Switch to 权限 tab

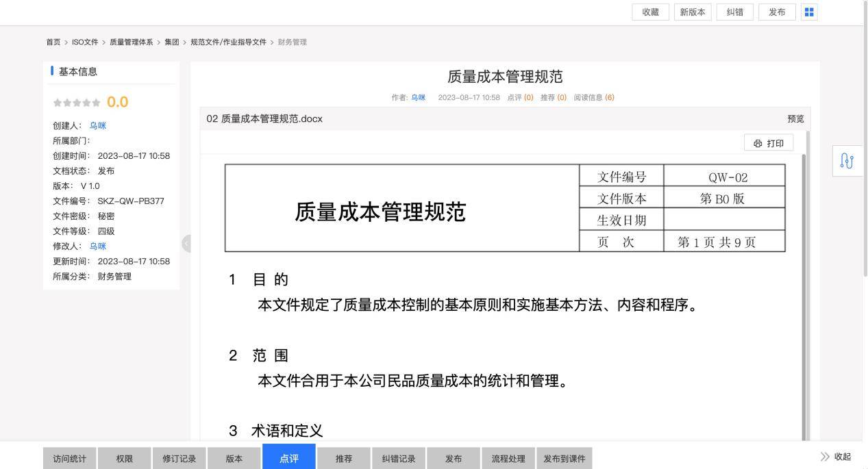point(125,458)
